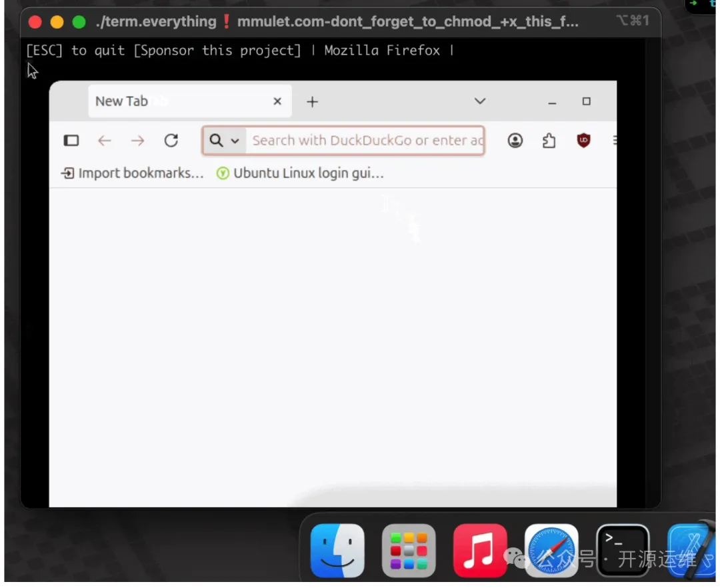Click Import bookmarks in the bookmarks bar
Image resolution: width=720 pixels, height=588 pixels.
tap(133, 173)
